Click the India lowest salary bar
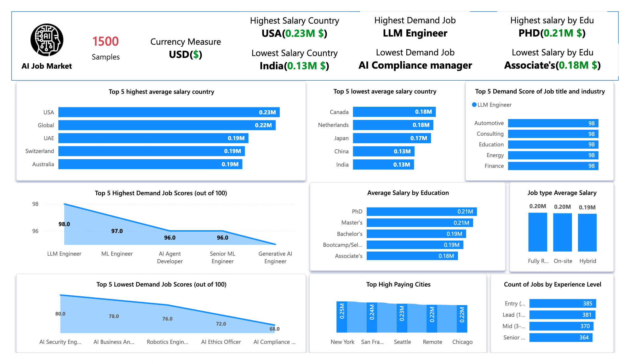 point(383,165)
